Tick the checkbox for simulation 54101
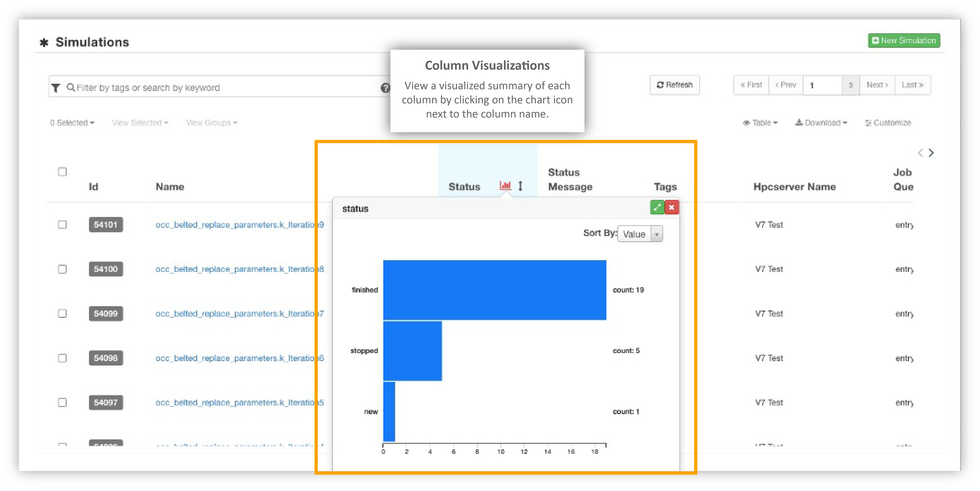 [x=62, y=225]
